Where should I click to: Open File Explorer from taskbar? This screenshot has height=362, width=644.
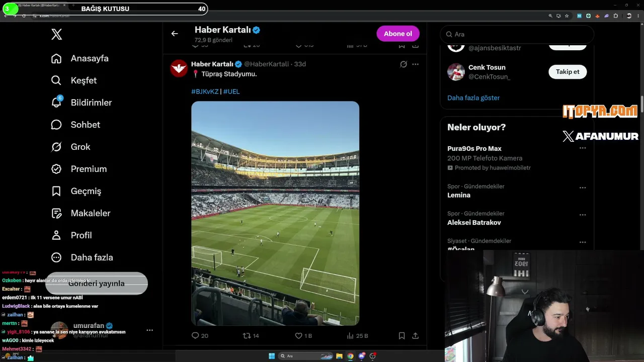coord(340,356)
